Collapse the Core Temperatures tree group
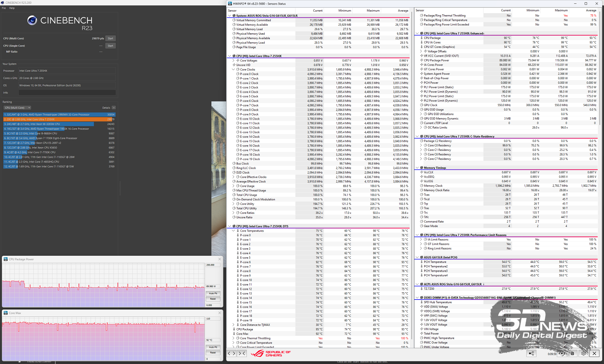The height and width of the screenshot is (364, 604). click(x=233, y=231)
